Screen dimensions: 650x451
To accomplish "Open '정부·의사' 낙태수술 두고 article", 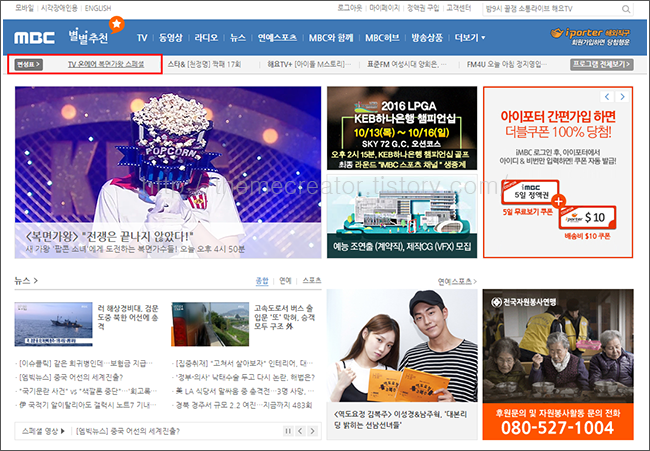I will [244, 378].
